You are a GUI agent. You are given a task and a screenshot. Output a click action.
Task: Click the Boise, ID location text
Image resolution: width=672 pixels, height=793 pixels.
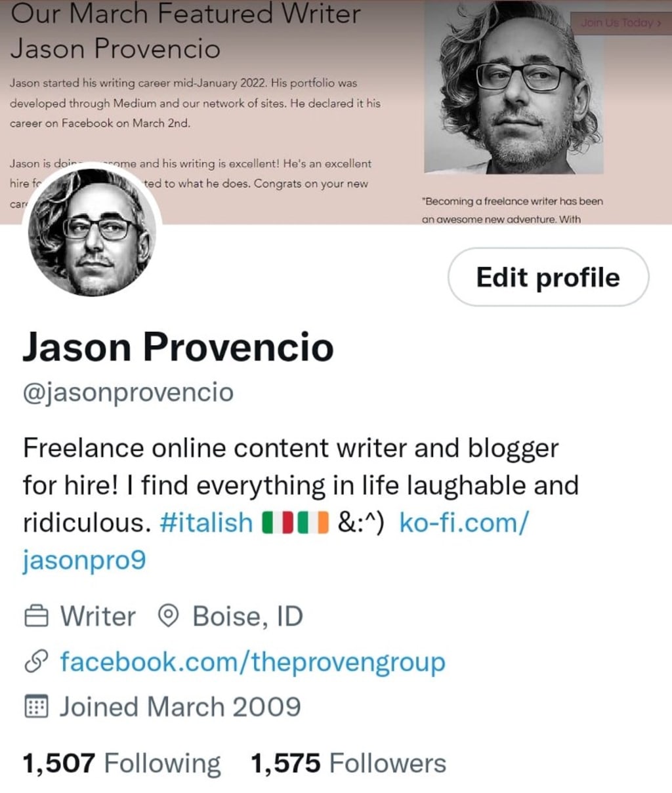[247, 617]
